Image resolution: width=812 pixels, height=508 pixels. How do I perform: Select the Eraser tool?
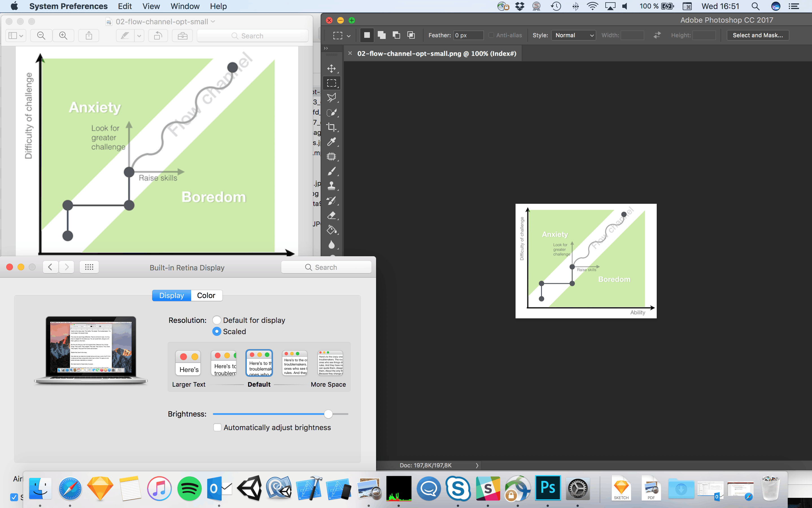331,215
